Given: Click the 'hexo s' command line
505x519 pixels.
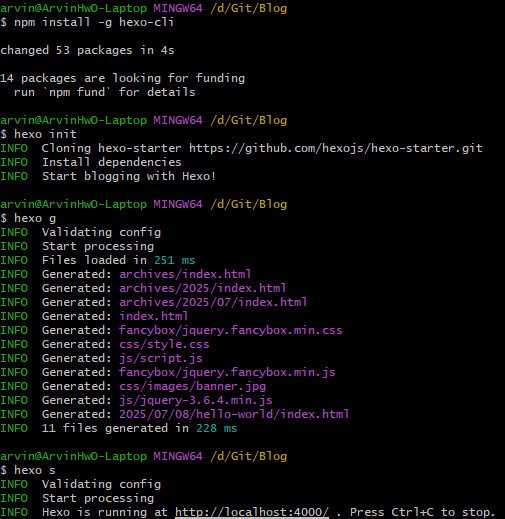Looking at the screenshot, I should [35, 470].
